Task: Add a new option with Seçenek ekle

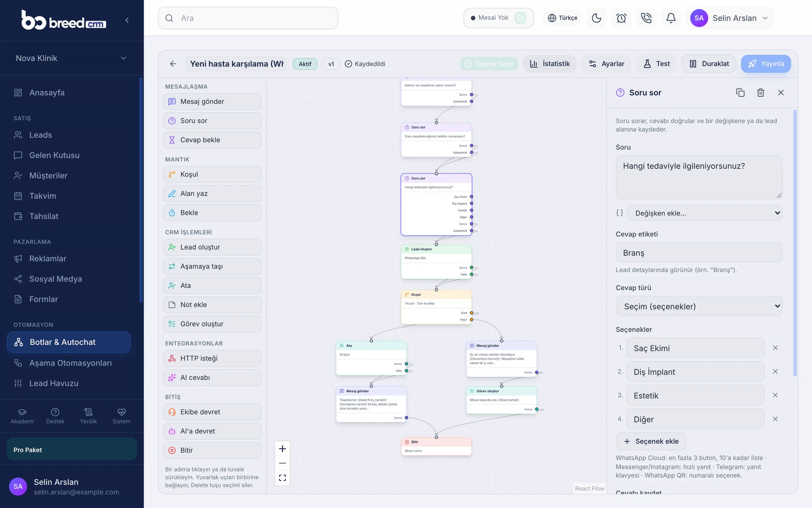Action: click(x=651, y=441)
